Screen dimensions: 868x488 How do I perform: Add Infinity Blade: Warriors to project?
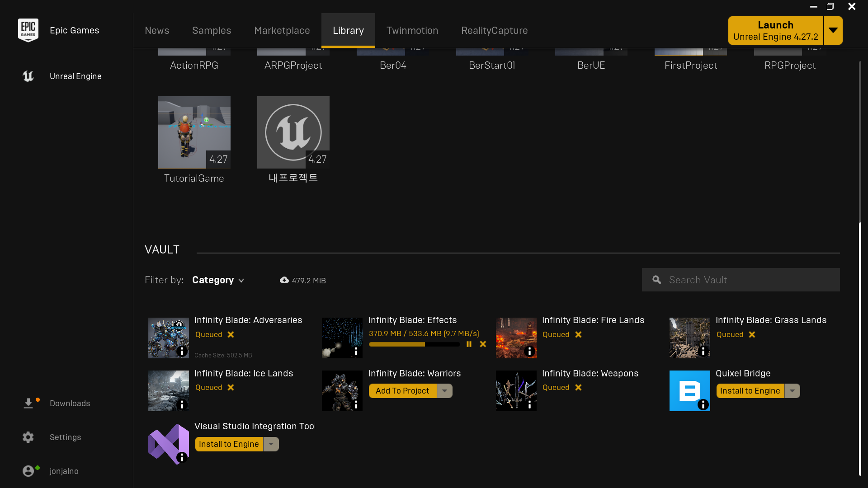pos(402,391)
